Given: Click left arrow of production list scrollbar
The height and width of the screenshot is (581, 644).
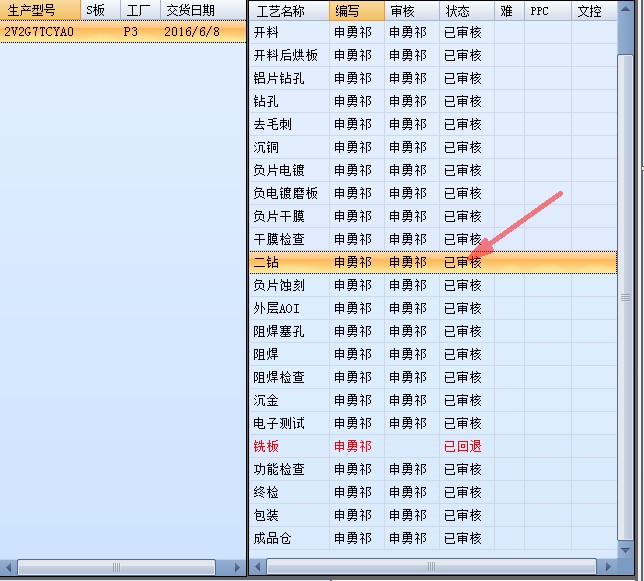Looking at the screenshot, I should [8, 567].
